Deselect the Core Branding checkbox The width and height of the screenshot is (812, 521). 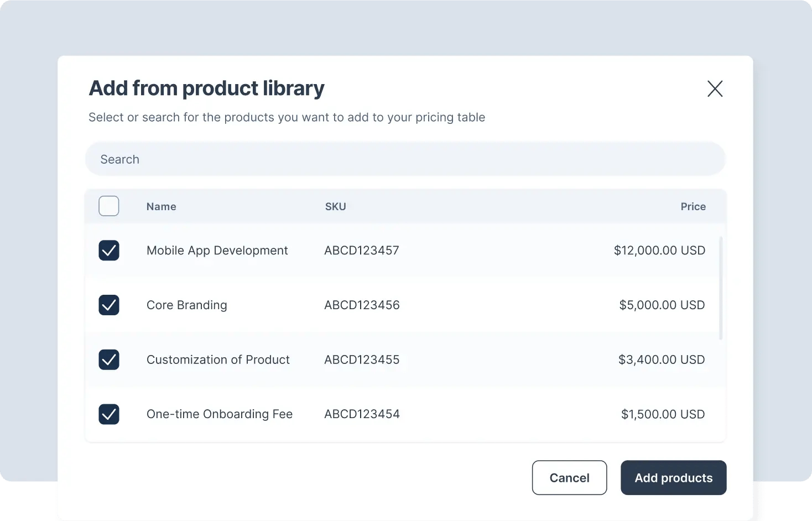109,305
